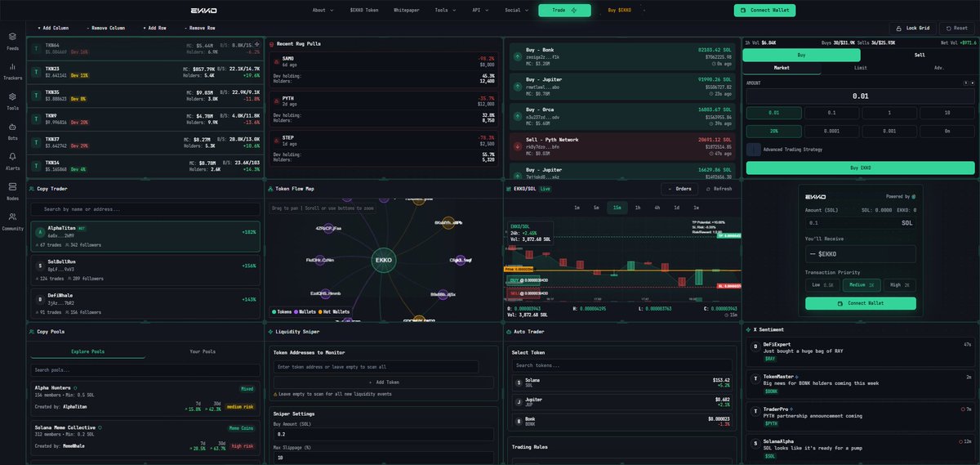Viewport: 980px width, 465px height.
Task: Click the warning icon beside STEP
Action: pyautogui.click(x=275, y=141)
